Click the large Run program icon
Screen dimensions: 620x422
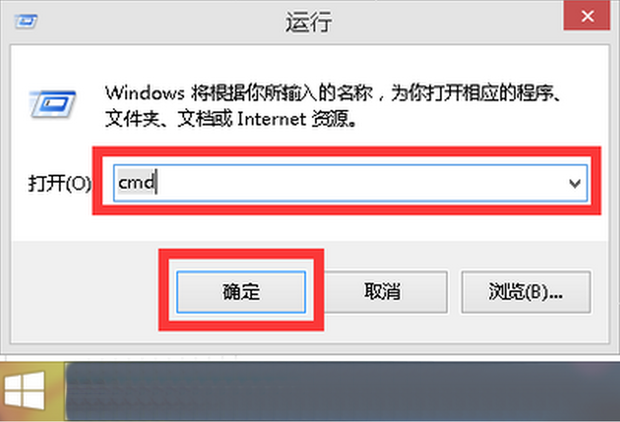click(x=52, y=105)
